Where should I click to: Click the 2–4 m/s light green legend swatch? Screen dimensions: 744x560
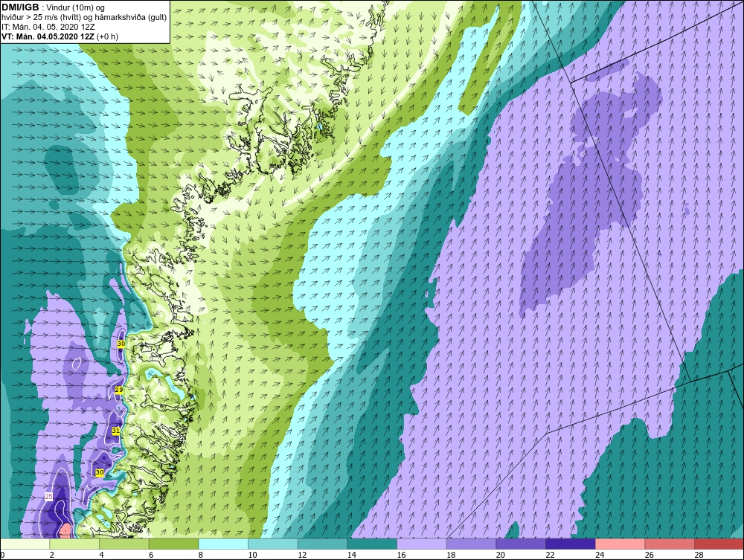point(74,544)
